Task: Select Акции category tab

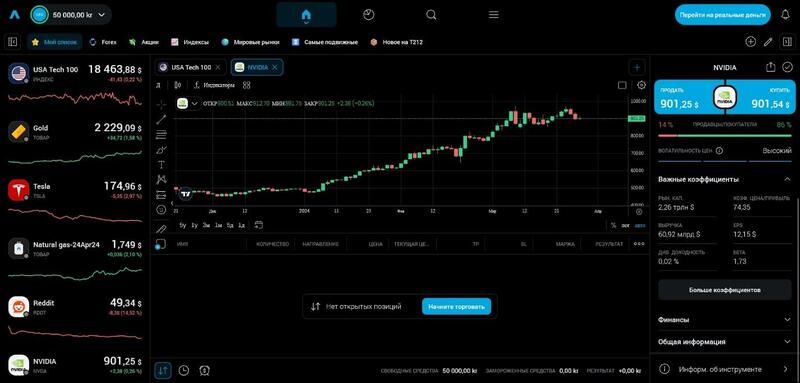Action: pos(144,42)
